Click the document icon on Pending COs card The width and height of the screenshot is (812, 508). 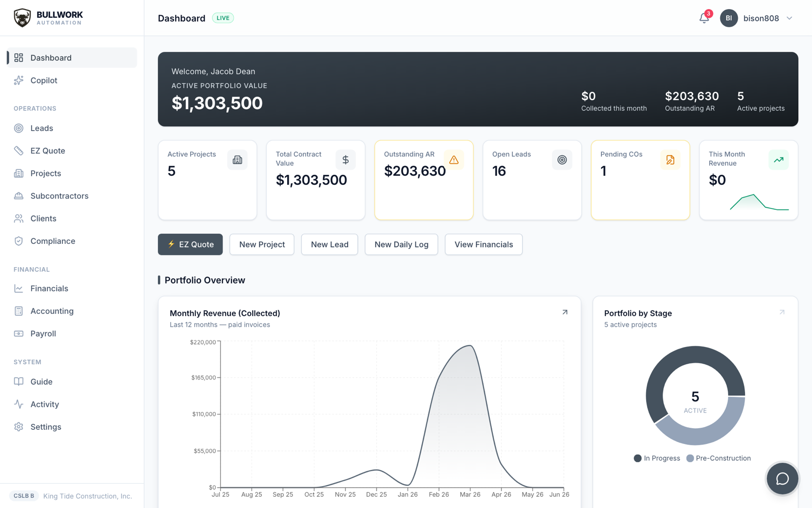pyautogui.click(x=670, y=160)
